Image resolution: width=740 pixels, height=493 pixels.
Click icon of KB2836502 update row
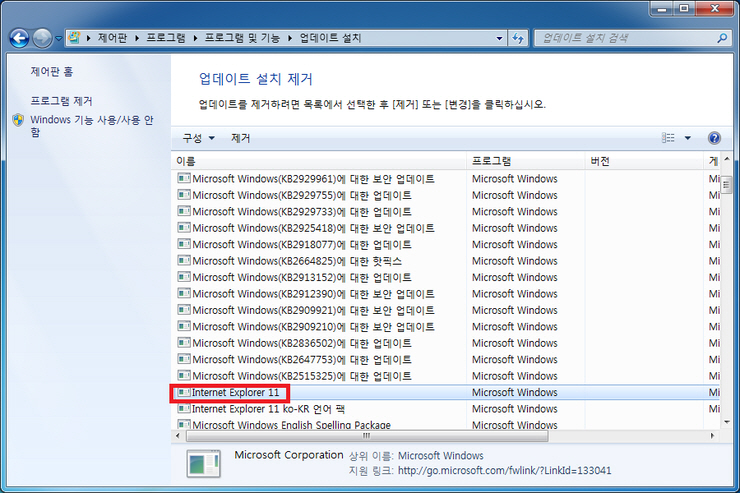(x=184, y=343)
